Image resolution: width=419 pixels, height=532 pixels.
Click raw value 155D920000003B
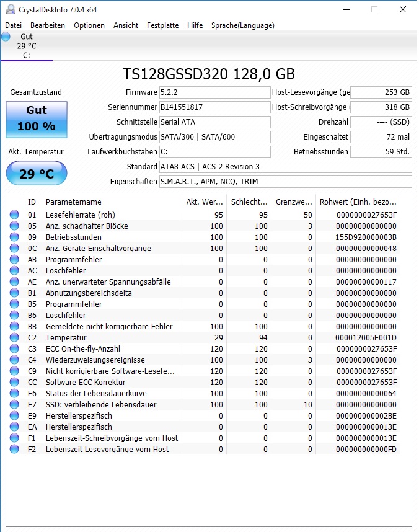(366, 237)
